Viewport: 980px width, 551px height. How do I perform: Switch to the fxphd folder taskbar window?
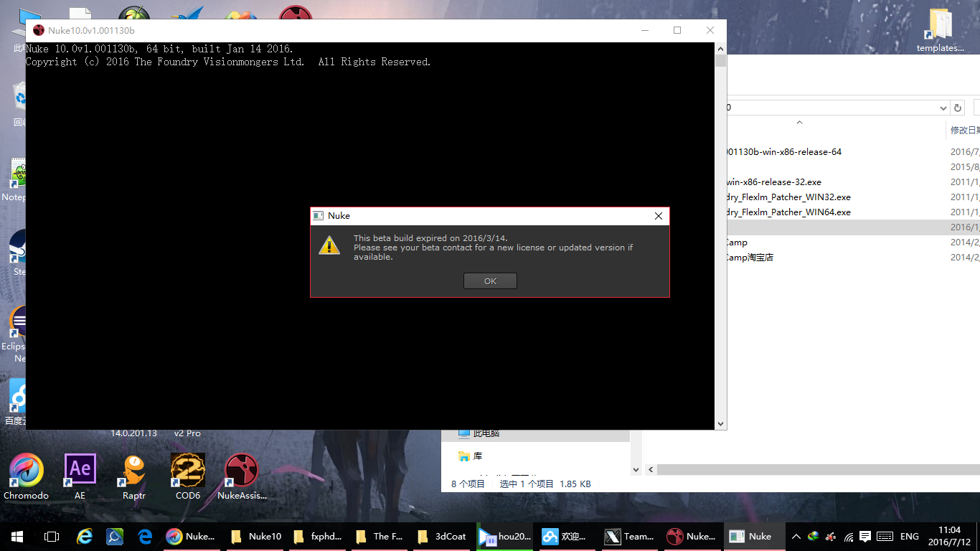[318, 536]
